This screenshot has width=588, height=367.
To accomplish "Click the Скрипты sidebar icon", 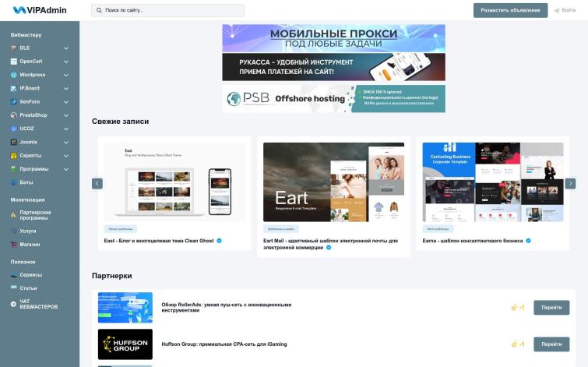I will pos(13,156).
